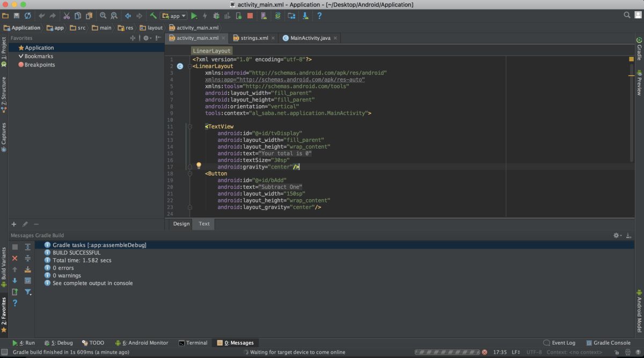Open the Gradle side panel tab

639,48
